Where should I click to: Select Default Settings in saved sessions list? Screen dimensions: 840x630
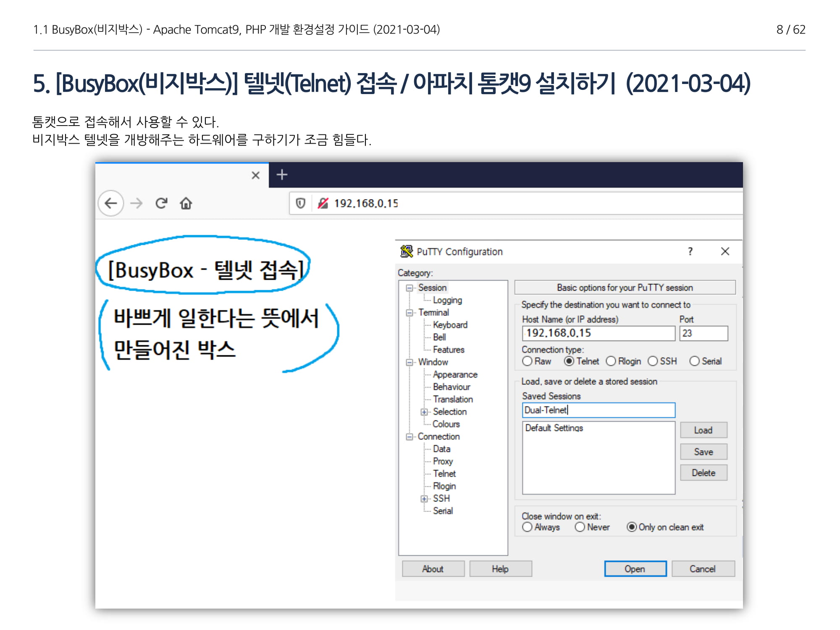[554, 428]
